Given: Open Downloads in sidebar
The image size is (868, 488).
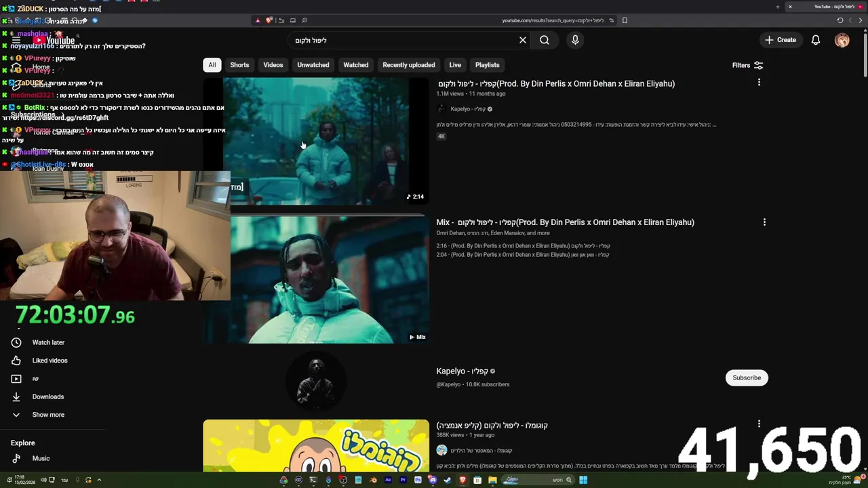Looking at the screenshot, I should point(47,396).
